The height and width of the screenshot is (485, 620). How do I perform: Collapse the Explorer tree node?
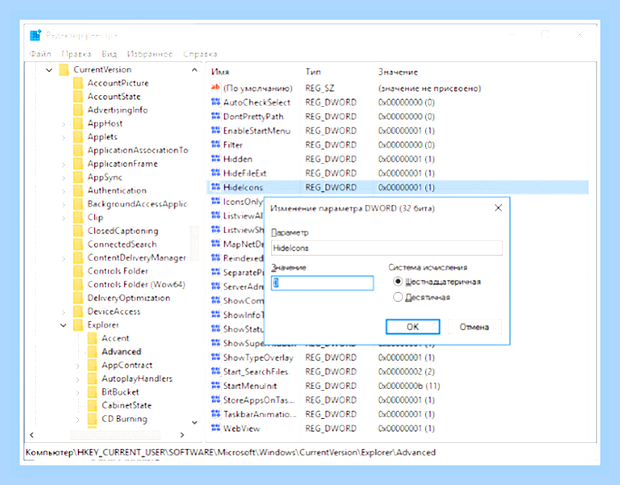pyautogui.click(x=63, y=325)
